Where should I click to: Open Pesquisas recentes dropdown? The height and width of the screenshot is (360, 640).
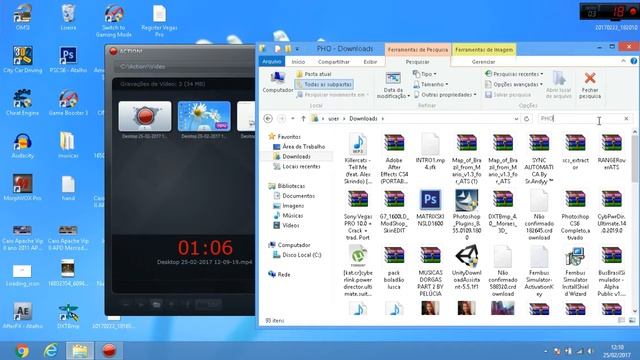pyautogui.click(x=514, y=74)
